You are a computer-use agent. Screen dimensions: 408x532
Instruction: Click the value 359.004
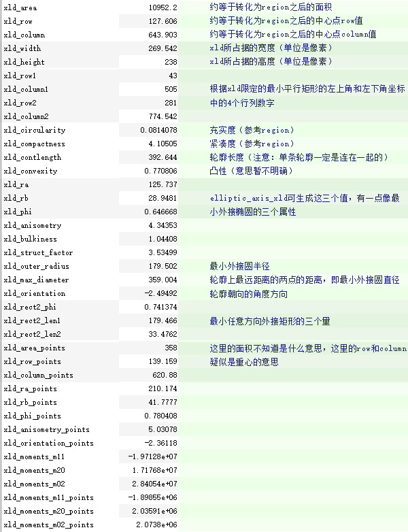click(x=163, y=279)
